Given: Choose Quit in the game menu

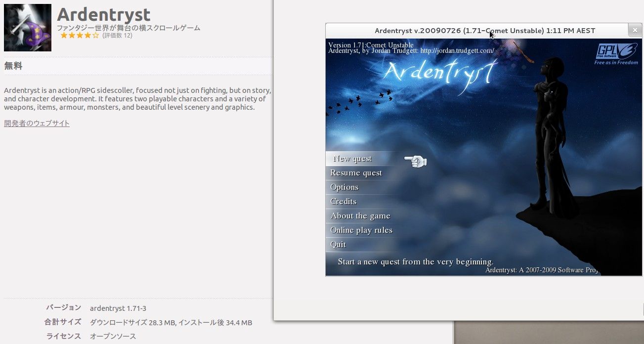Looking at the screenshot, I should (x=338, y=245).
